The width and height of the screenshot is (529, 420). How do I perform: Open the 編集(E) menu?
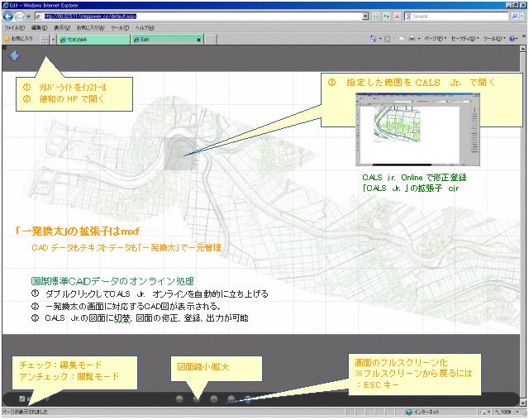coord(39,28)
